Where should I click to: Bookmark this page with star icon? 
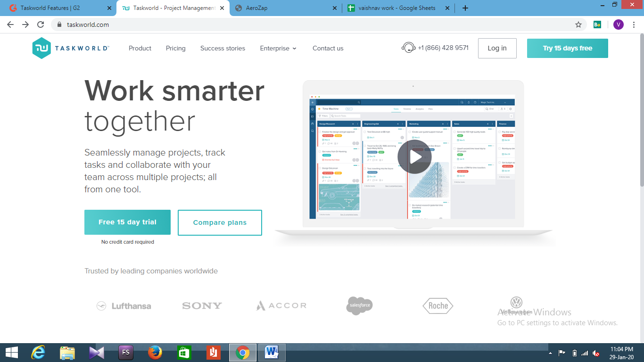click(578, 25)
